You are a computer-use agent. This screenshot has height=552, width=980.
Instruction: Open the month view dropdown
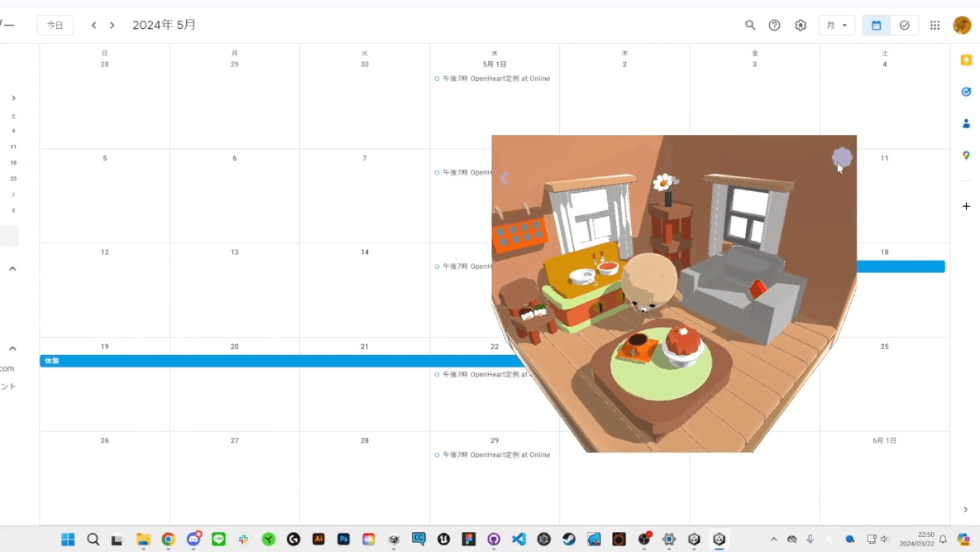(x=837, y=25)
